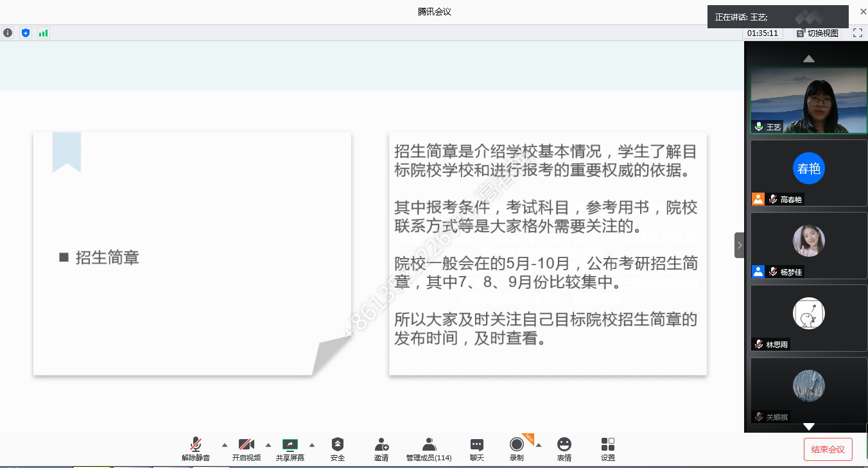
Task: Toggle 开启视频 camera button
Action: [x=247, y=449]
